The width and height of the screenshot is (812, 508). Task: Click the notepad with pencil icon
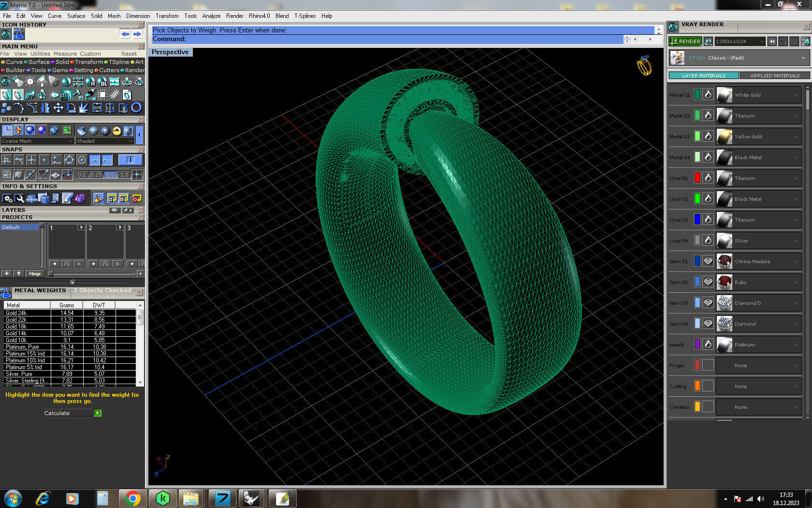pyautogui.click(x=67, y=198)
